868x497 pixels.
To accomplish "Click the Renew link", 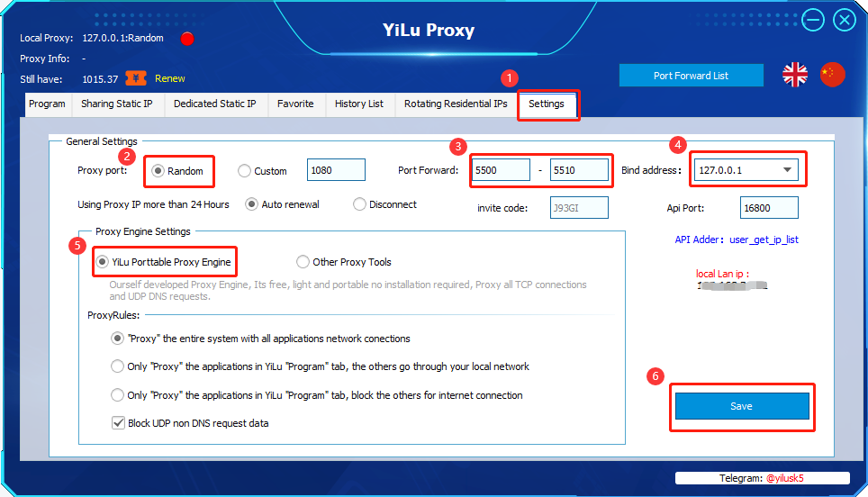I will pos(170,78).
